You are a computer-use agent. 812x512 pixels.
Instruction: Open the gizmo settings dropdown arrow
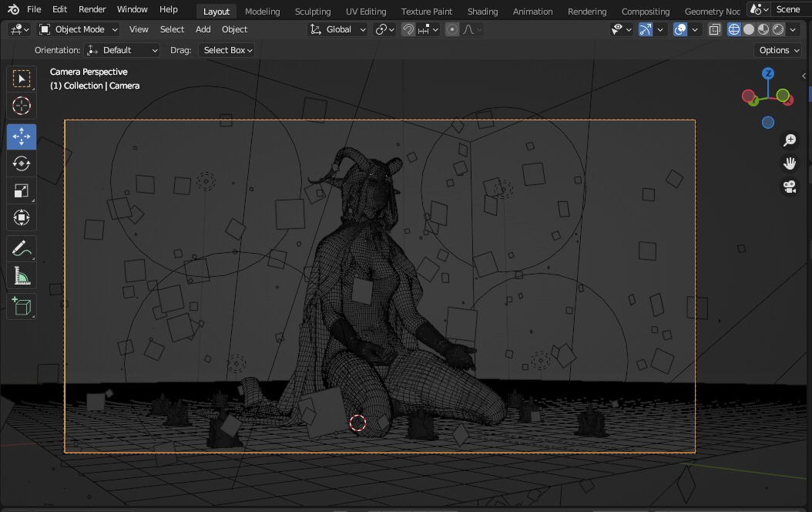pyautogui.click(x=660, y=29)
